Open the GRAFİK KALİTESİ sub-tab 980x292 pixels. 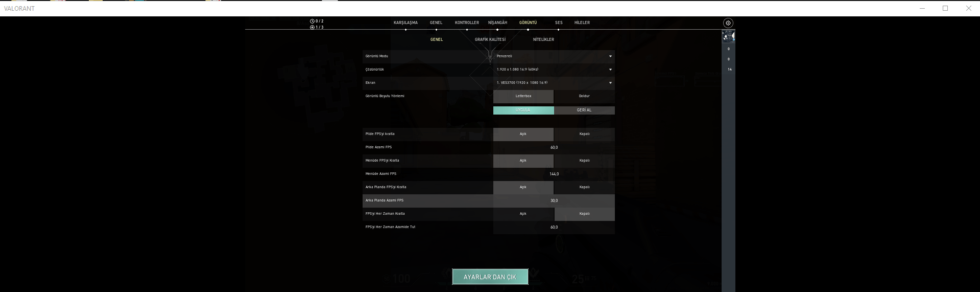(x=490, y=39)
